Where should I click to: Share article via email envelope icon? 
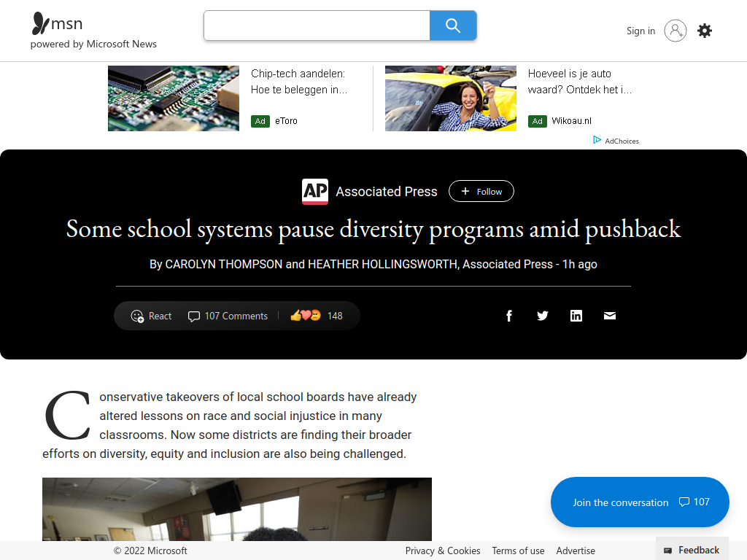coord(610,316)
